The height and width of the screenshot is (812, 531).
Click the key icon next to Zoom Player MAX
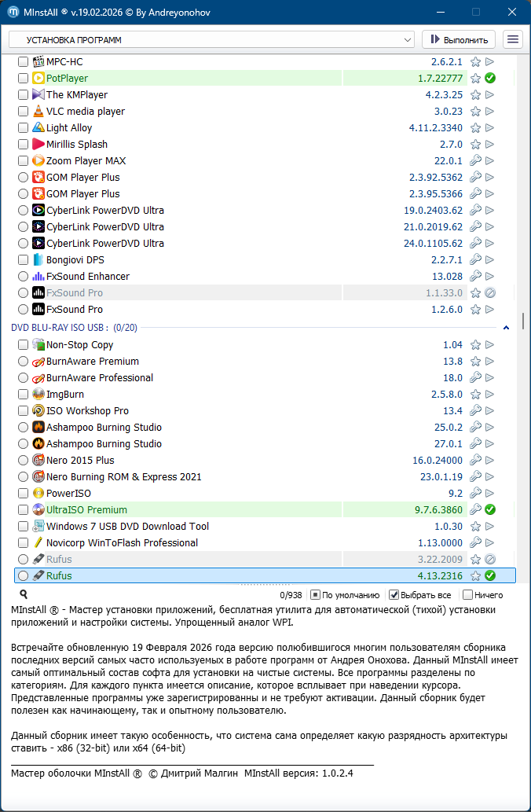[475, 161]
